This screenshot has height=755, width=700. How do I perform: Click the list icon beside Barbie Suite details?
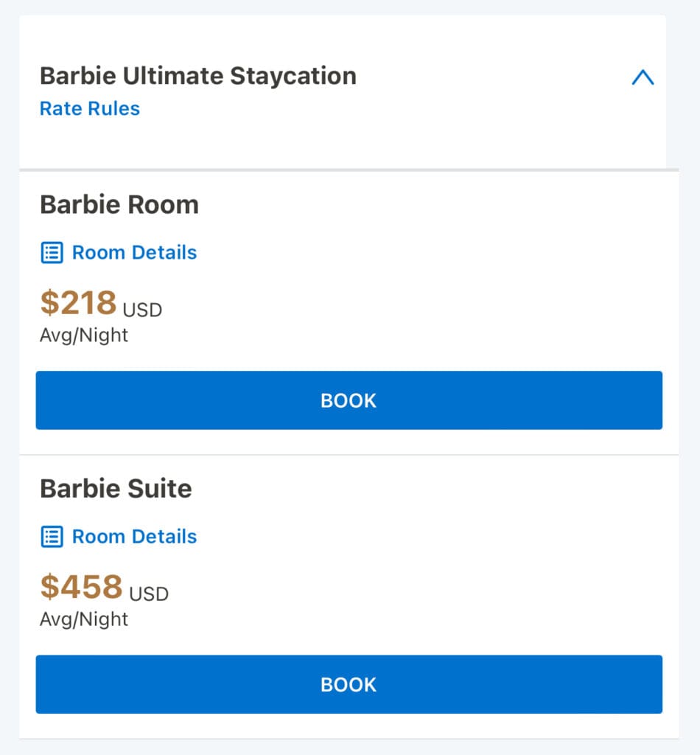(51, 537)
